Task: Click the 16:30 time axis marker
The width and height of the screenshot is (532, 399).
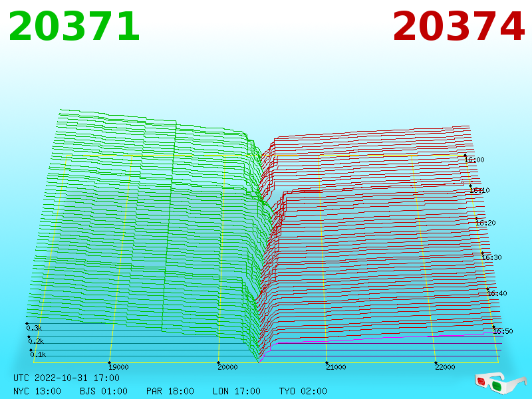Action: tap(491, 257)
